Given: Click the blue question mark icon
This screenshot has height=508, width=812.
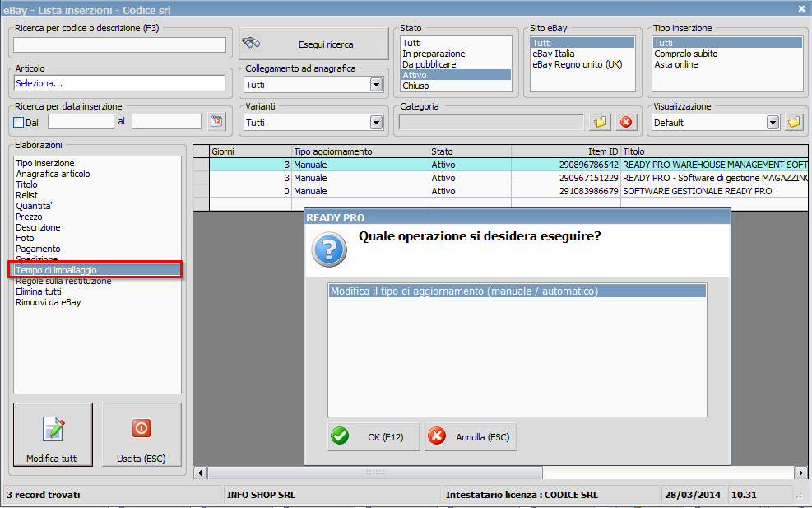Looking at the screenshot, I should (329, 249).
